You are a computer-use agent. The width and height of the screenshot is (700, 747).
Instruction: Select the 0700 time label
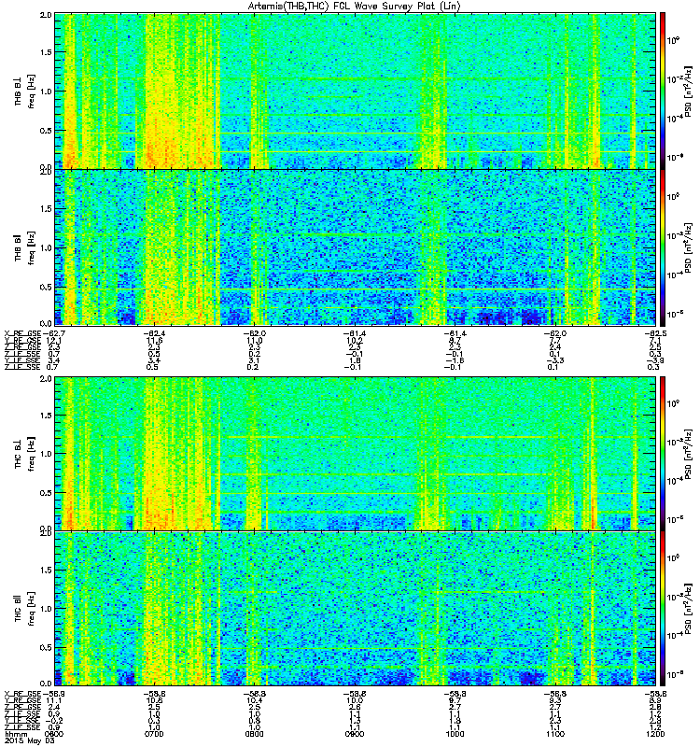pos(154,734)
